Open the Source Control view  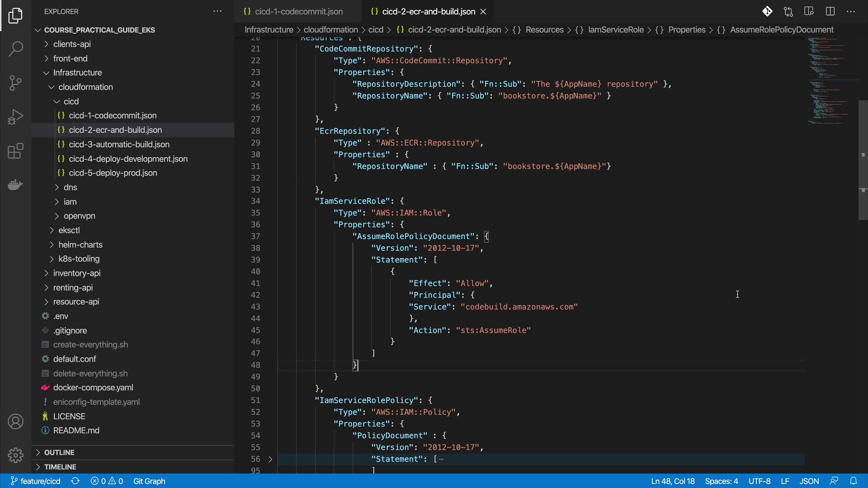click(x=15, y=83)
